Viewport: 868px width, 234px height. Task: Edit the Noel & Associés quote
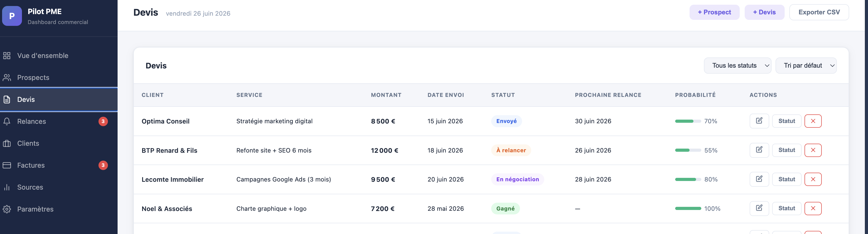point(759,208)
